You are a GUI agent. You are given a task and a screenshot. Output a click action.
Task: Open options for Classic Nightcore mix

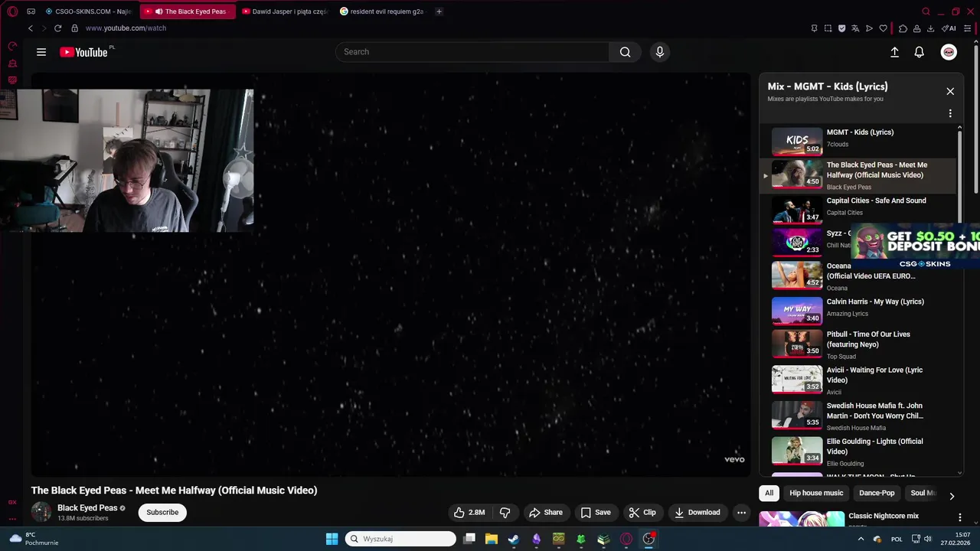tap(960, 518)
